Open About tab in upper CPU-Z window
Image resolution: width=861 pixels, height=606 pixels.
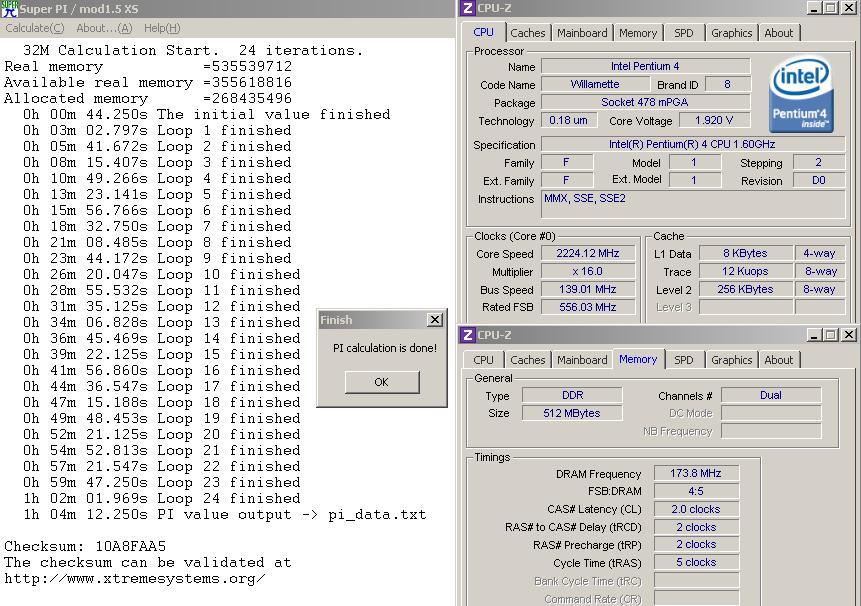779,33
